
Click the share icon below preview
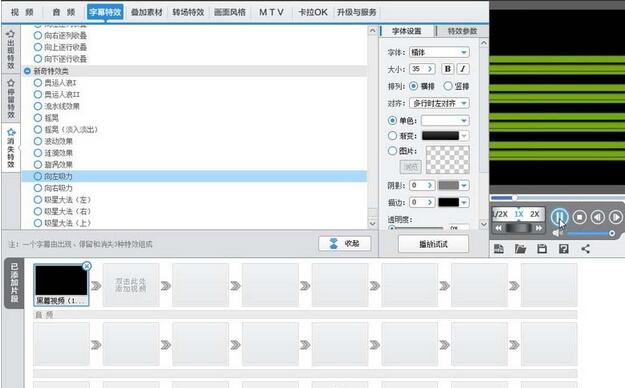click(x=585, y=249)
